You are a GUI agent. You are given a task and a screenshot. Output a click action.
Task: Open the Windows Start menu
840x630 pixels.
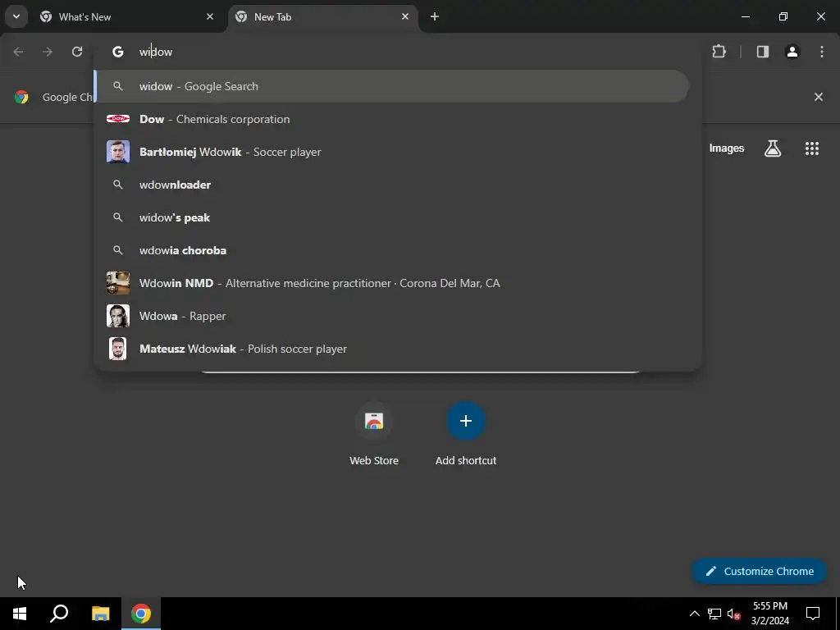coord(20,614)
